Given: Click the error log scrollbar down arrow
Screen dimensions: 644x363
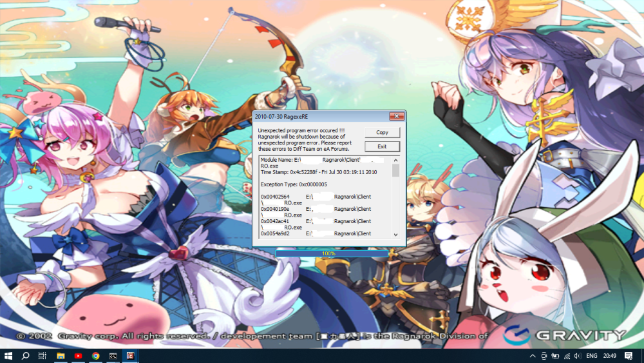Looking at the screenshot, I should tap(395, 235).
